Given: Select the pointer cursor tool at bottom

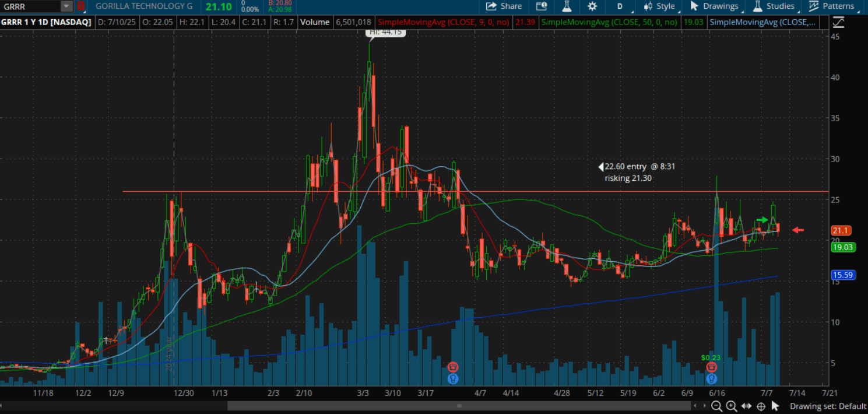Looking at the screenshot, I should pyautogui.click(x=776, y=406).
